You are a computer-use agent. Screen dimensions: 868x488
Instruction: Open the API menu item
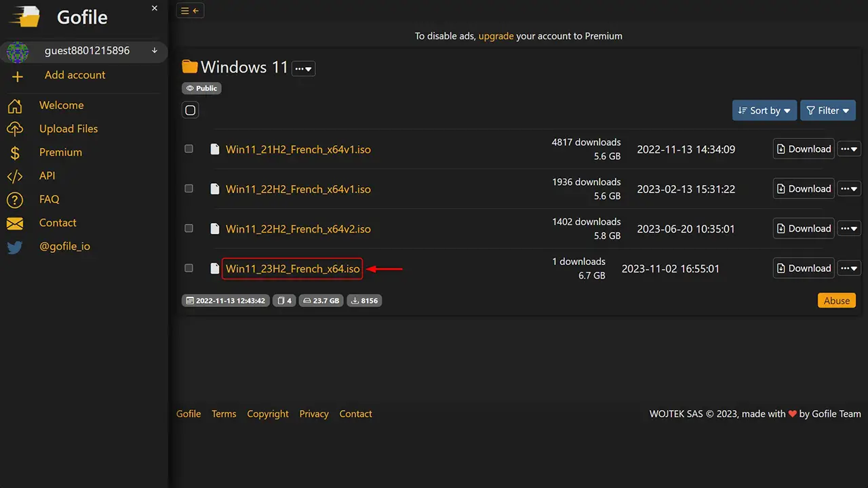47,176
